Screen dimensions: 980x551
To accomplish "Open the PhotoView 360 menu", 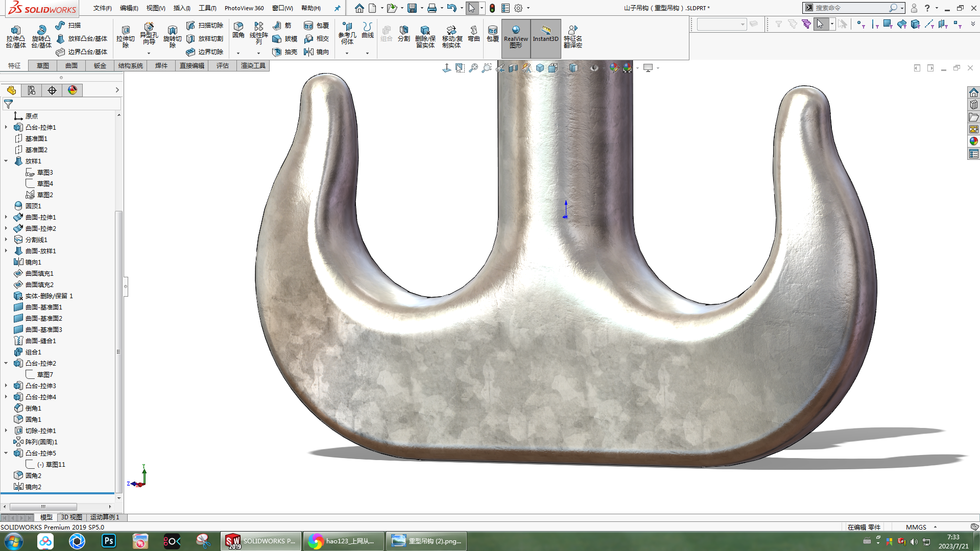I will (x=244, y=8).
